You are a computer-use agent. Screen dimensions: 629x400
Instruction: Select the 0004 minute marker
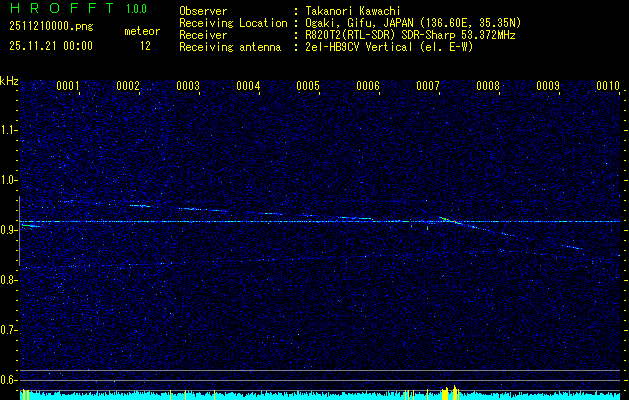(x=248, y=86)
